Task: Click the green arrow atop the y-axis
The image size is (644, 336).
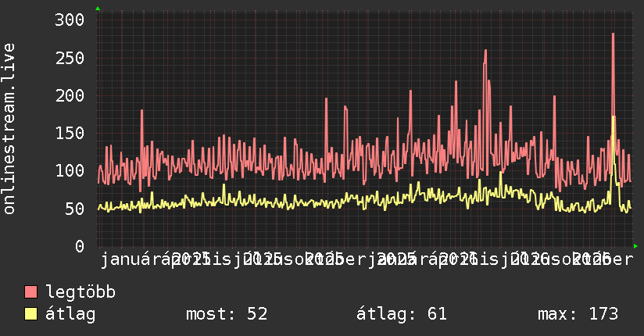Action: [98, 9]
